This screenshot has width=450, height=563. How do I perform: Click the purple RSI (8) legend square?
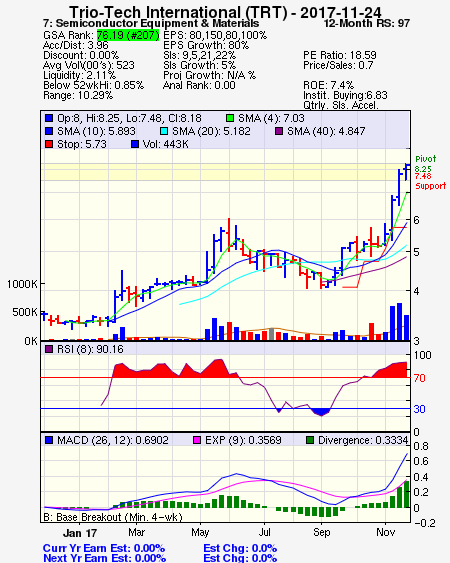pos(49,349)
